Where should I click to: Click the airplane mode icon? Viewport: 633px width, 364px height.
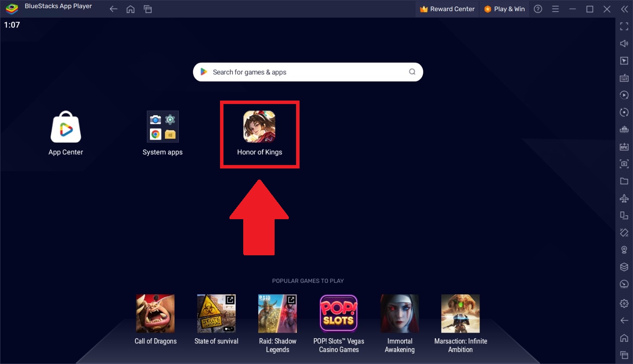tap(624, 198)
